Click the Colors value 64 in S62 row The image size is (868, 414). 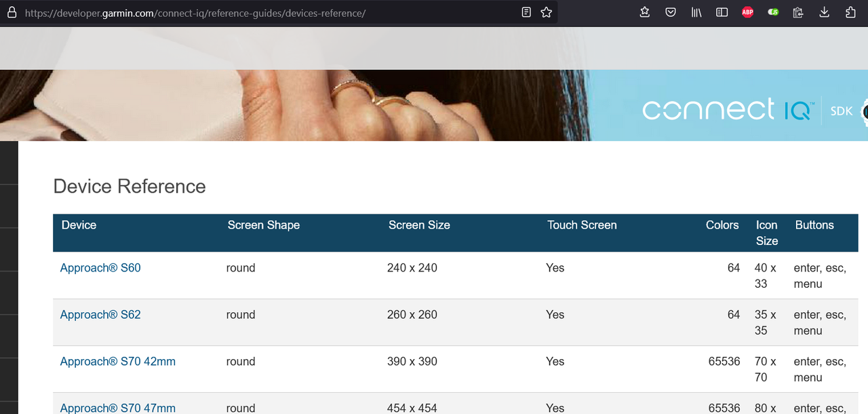(x=734, y=315)
